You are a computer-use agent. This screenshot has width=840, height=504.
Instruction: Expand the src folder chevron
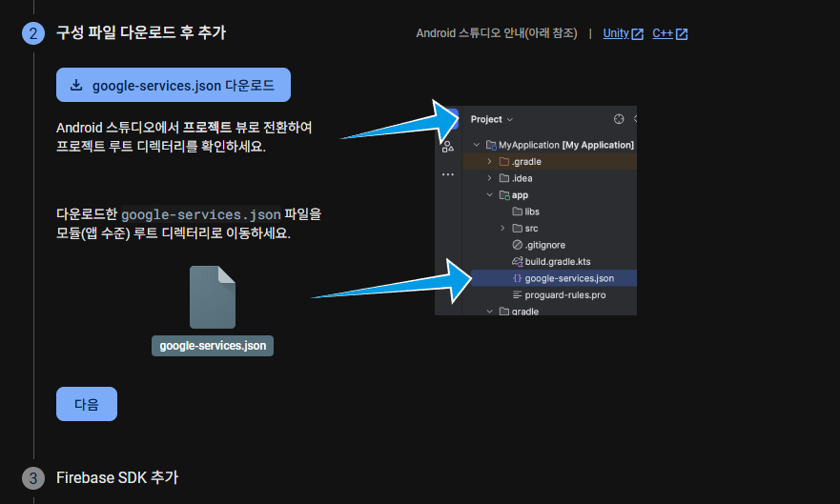[x=502, y=229]
